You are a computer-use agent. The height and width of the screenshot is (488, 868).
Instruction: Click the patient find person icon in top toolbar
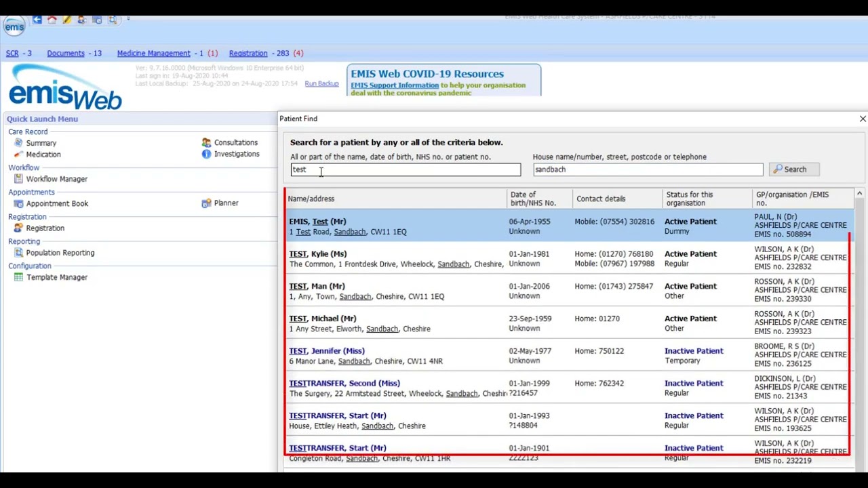coord(81,20)
